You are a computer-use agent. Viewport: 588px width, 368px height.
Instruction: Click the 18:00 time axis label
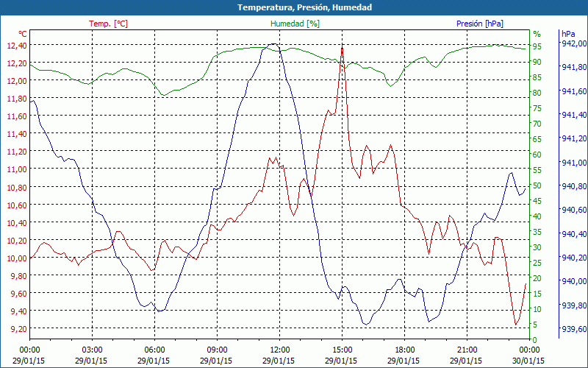point(405,350)
